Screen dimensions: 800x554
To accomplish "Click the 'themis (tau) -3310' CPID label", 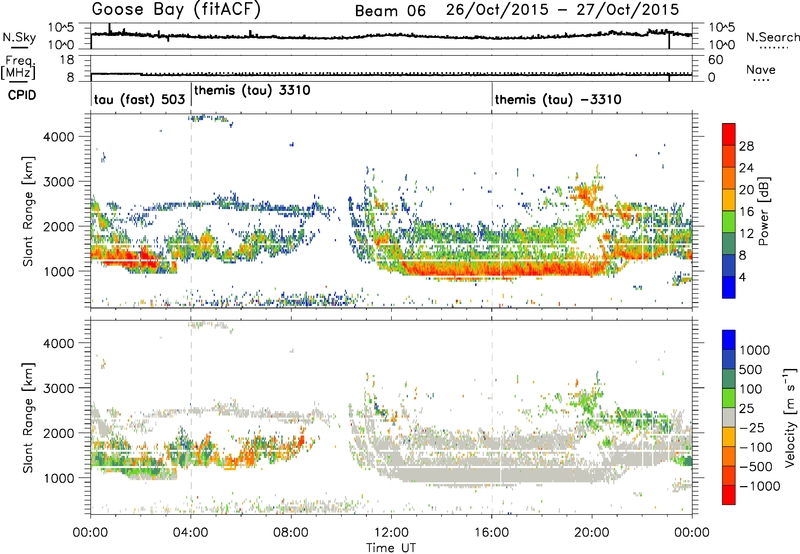I will coord(558,99).
